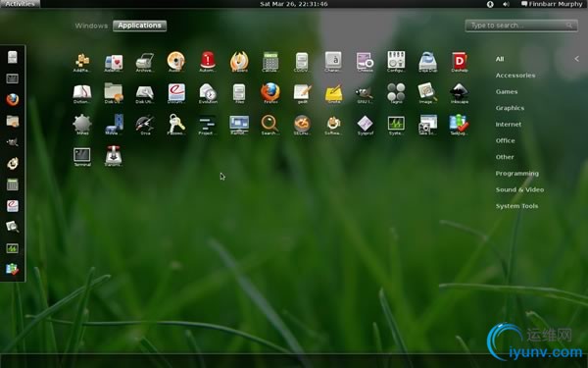This screenshot has height=368, width=588.
Task: Launch the Inkscape application
Action: coord(459,93)
